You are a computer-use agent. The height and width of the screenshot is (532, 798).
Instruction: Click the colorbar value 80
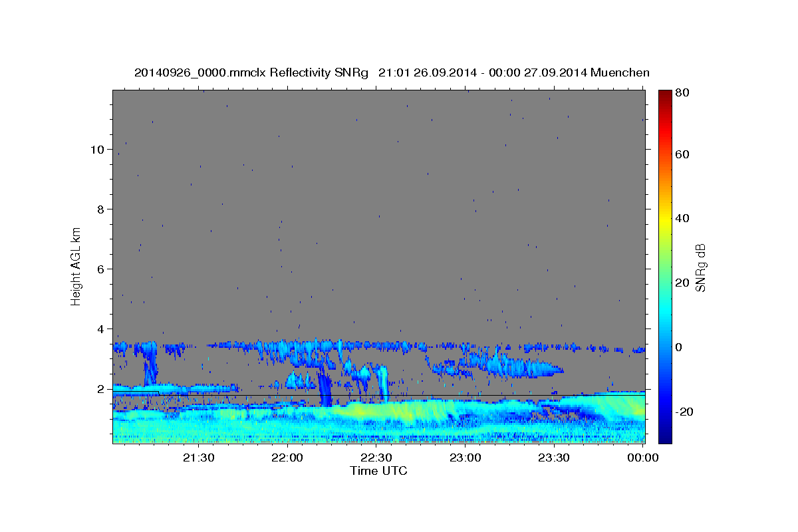coord(681,93)
